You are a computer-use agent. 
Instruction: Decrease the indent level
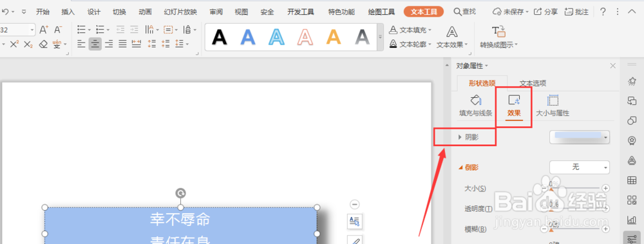coord(120,30)
